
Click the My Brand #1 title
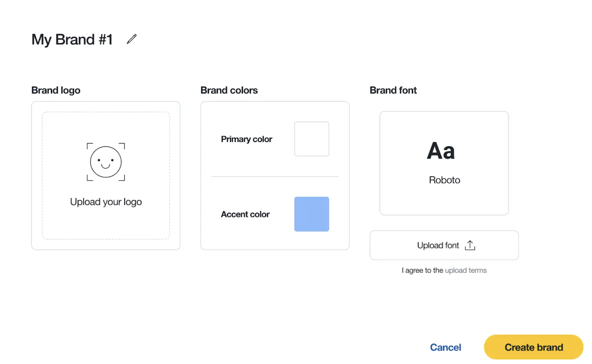pos(72,39)
